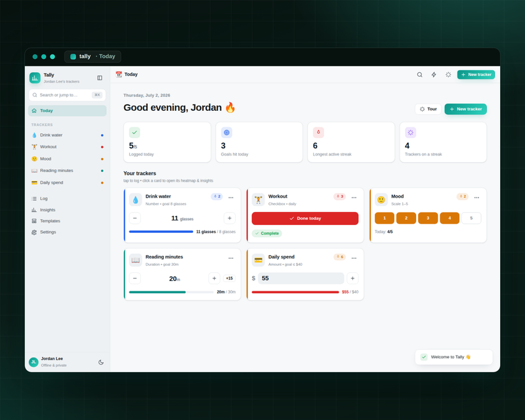Open options menu on Reading minutes card
This screenshot has width=525, height=420.
pyautogui.click(x=231, y=258)
